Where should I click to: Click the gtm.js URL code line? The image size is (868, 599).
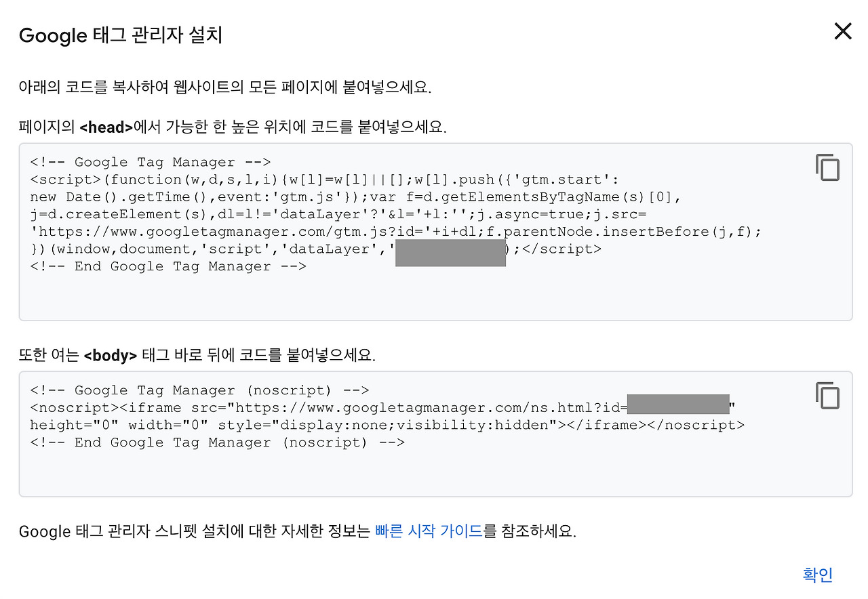[x=396, y=232]
